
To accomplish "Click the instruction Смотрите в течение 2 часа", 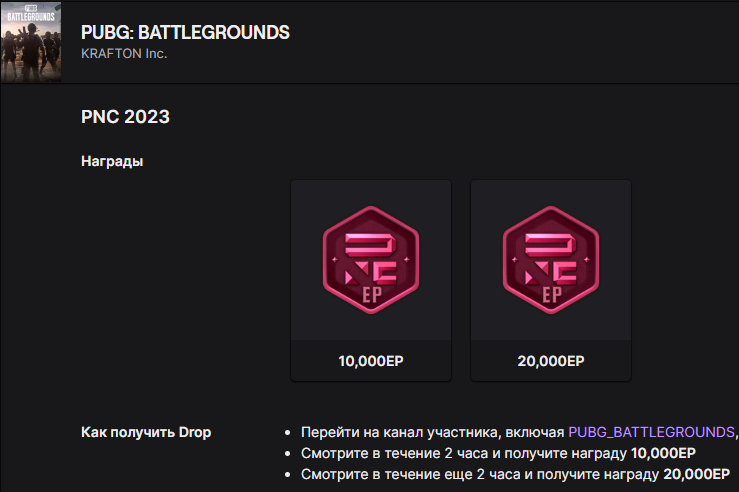I will coord(498,453).
